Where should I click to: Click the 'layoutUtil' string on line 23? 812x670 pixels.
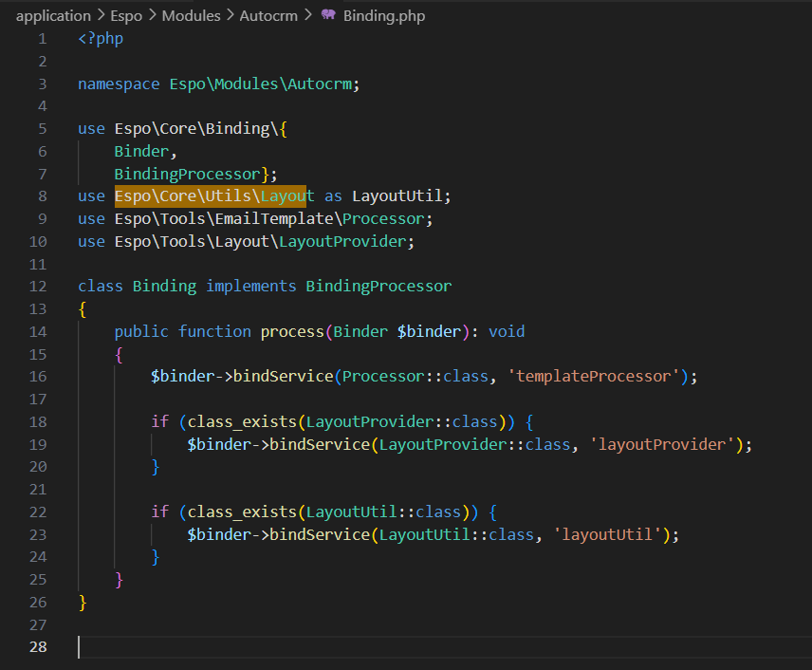pos(609,534)
